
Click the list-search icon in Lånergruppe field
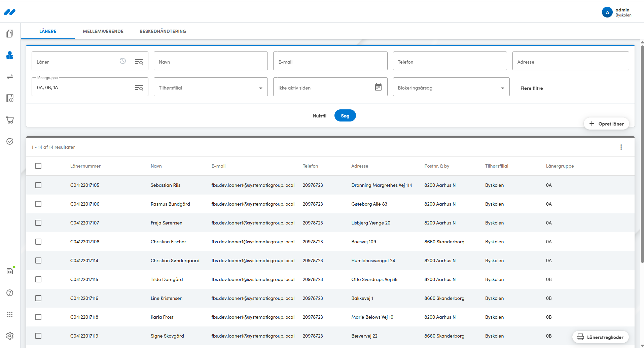(x=139, y=88)
